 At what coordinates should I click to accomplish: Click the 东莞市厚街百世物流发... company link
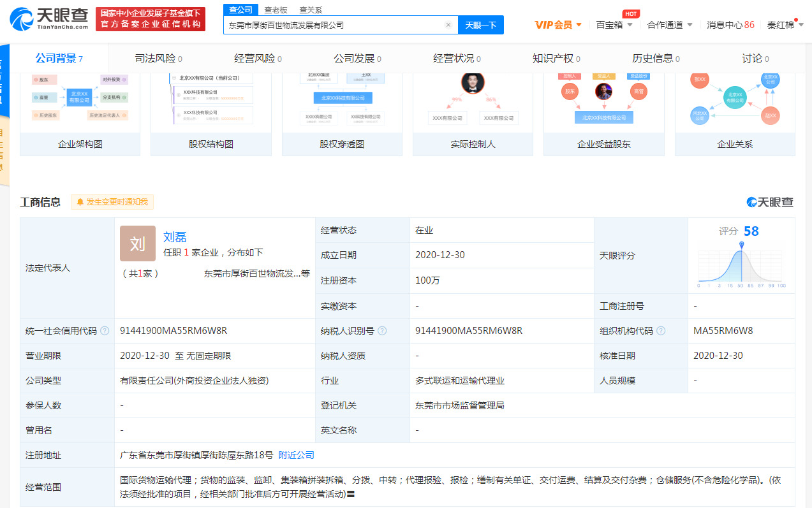252,273
